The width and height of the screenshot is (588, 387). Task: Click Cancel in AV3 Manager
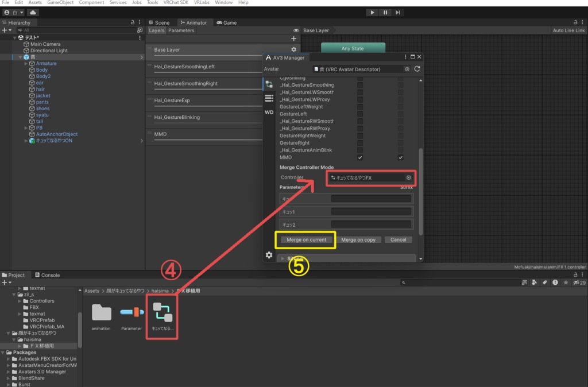click(399, 239)
